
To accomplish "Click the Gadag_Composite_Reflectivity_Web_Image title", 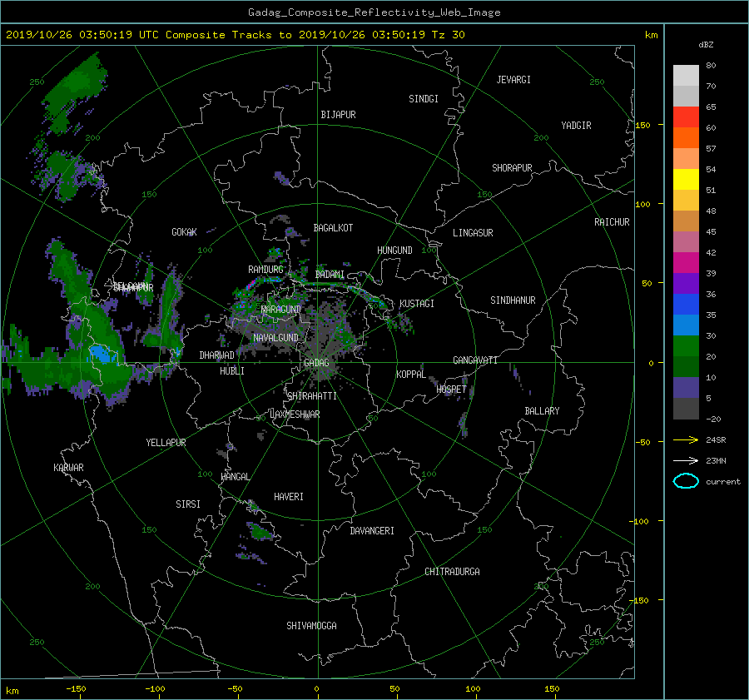I will tap(374, 12).
